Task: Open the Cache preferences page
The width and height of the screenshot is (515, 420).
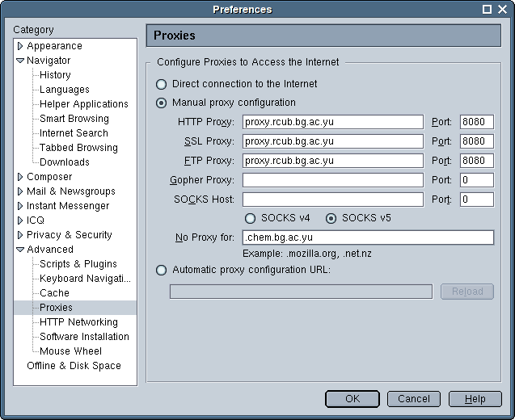Action: point(54,293)
